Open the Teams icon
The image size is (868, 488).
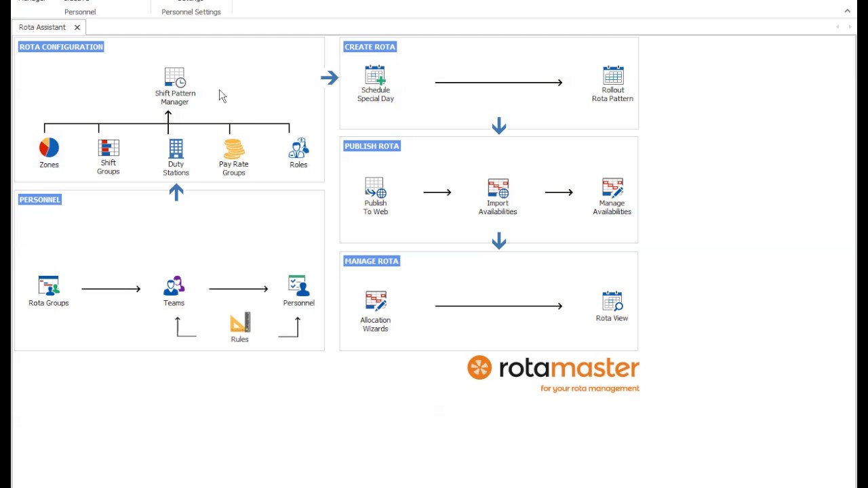pyautogui.click(x=174, y=286)
